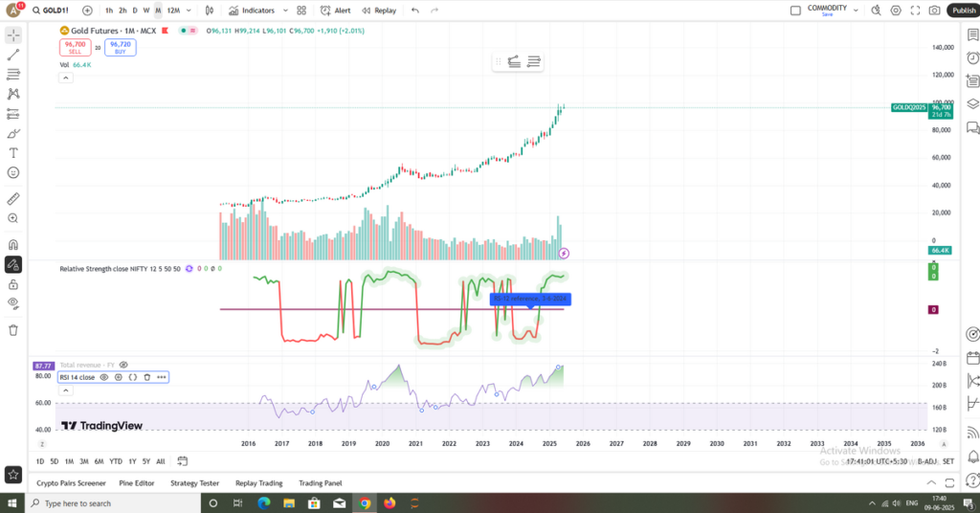
Task: Undo the last chart action
Action: (415, 11)
